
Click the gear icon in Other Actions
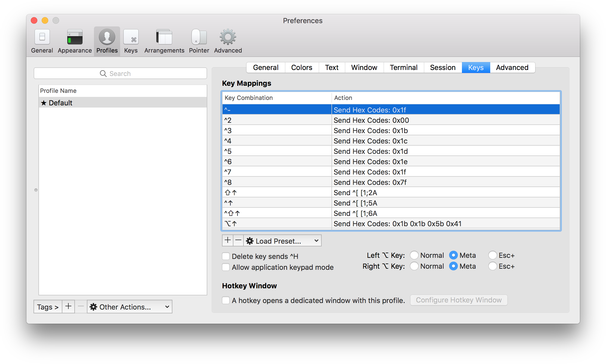click(x=93, y=307)
